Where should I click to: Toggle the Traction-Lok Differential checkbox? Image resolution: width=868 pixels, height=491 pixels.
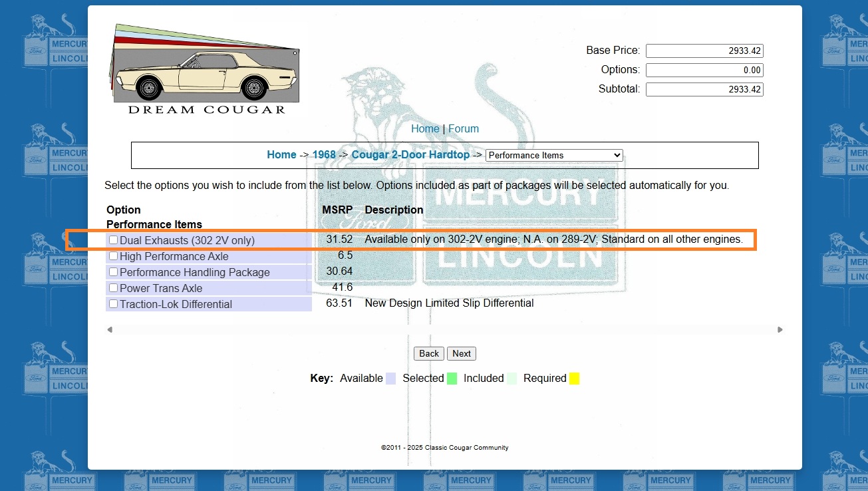114,304
